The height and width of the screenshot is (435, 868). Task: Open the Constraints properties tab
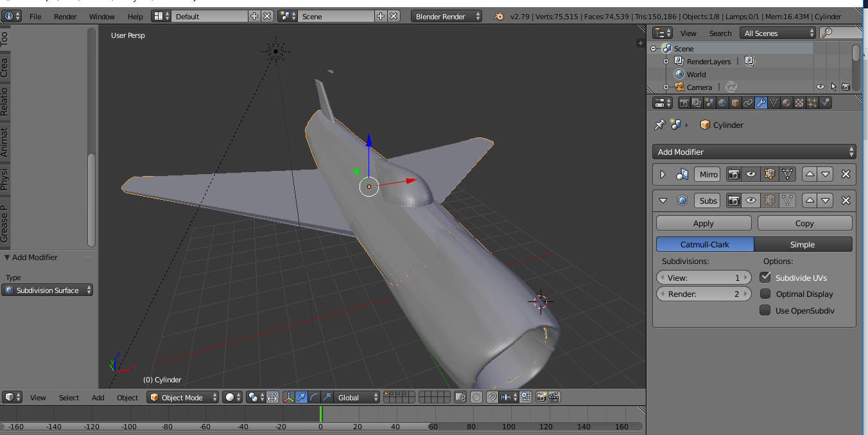[749, 103]
